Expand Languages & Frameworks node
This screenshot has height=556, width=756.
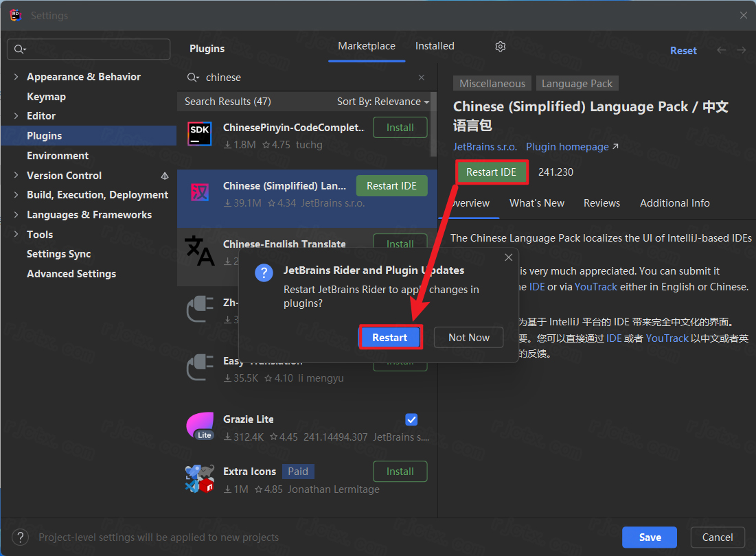click(x=16, y=214)
